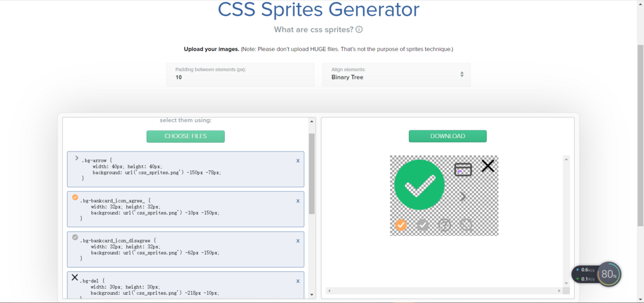Click the 'Upload your images.' text
Image resolution: width=644 pixels, height=303 pixels.
[x=212, y=49]
